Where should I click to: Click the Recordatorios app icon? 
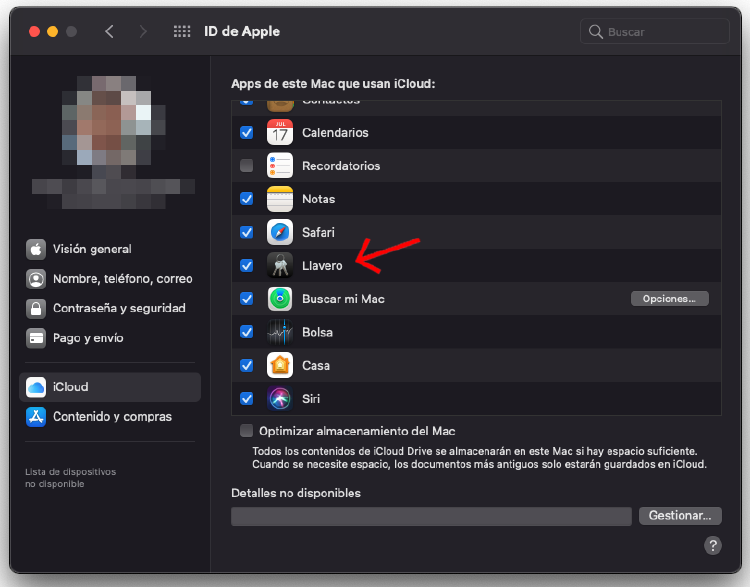pos(280,166)
